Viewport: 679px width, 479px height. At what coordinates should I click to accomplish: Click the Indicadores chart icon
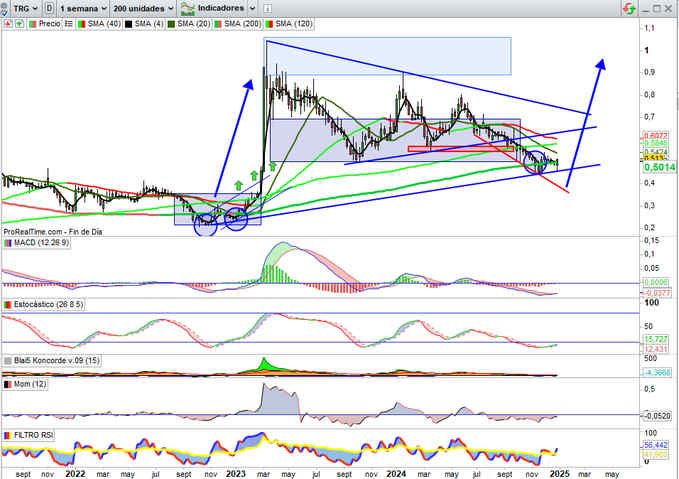tap(188, 8)
